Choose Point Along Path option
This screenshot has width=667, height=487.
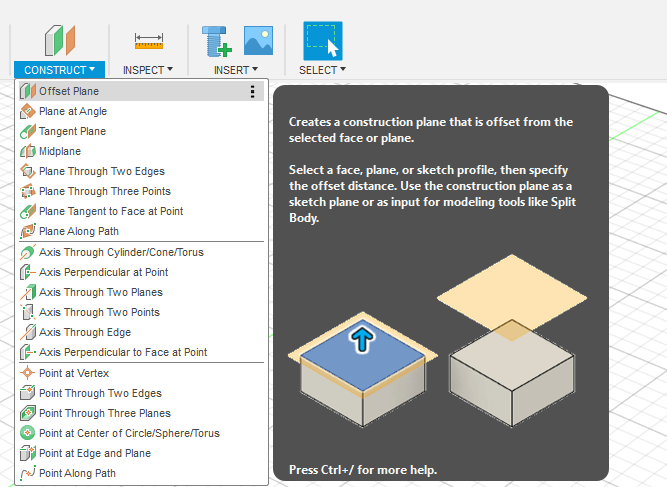[77, 473]
